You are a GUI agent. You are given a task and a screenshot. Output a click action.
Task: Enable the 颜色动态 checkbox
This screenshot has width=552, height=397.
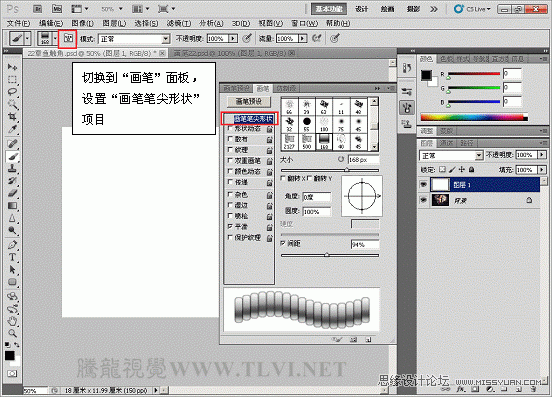(x=230, y=171)
